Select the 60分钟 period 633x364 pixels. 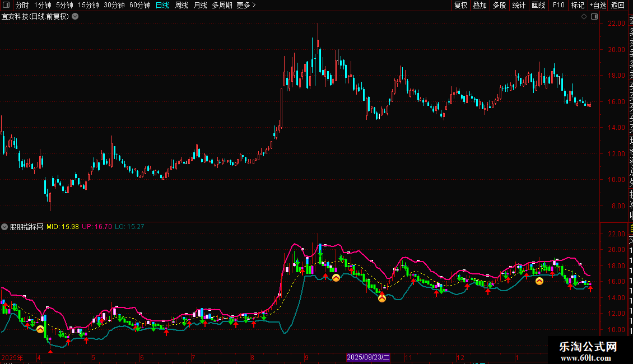139,5
